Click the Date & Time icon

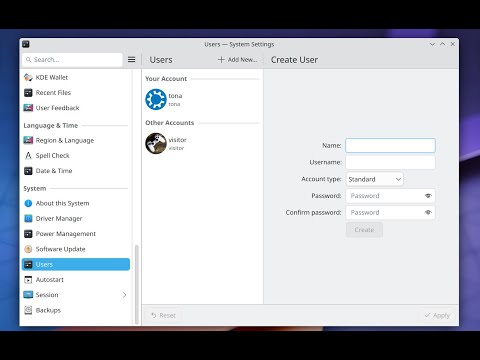pyautogui.click(x=28, y=171)
